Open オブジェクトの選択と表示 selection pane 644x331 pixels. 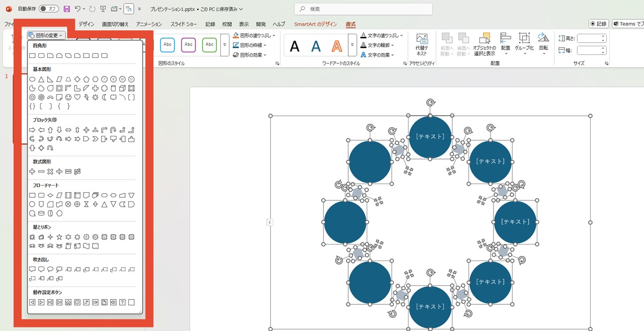pyautogui.click(x=485, y=45)
